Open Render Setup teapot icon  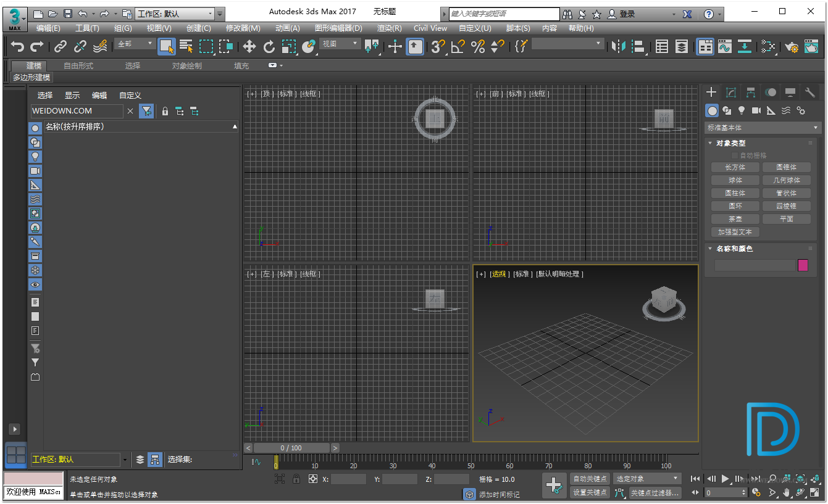coord(792,46)
